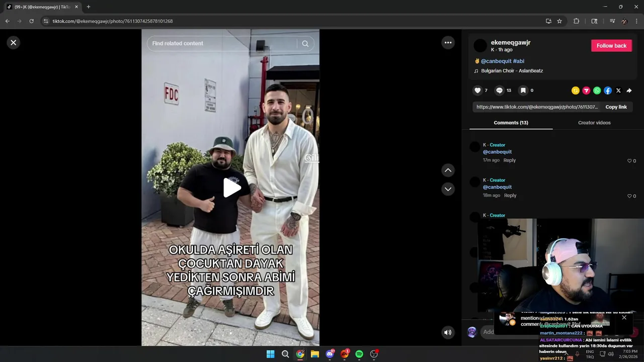Open the Windows Start menu
644x362 pixels.
point(270,354)
